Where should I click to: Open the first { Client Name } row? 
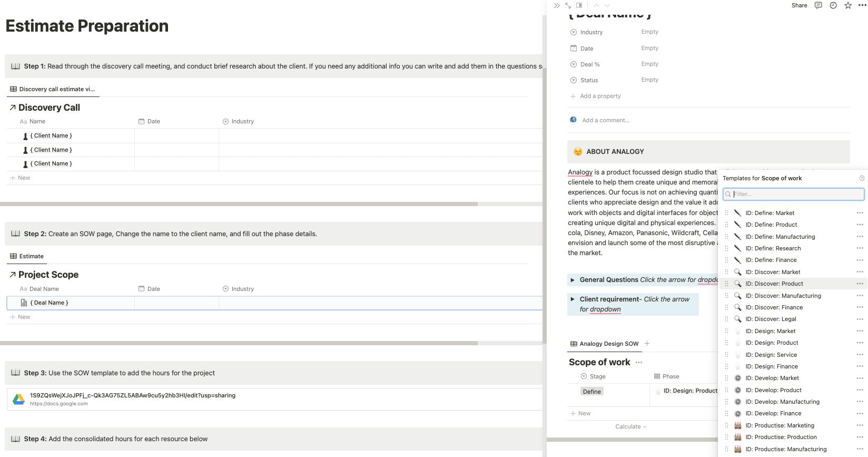51,135
